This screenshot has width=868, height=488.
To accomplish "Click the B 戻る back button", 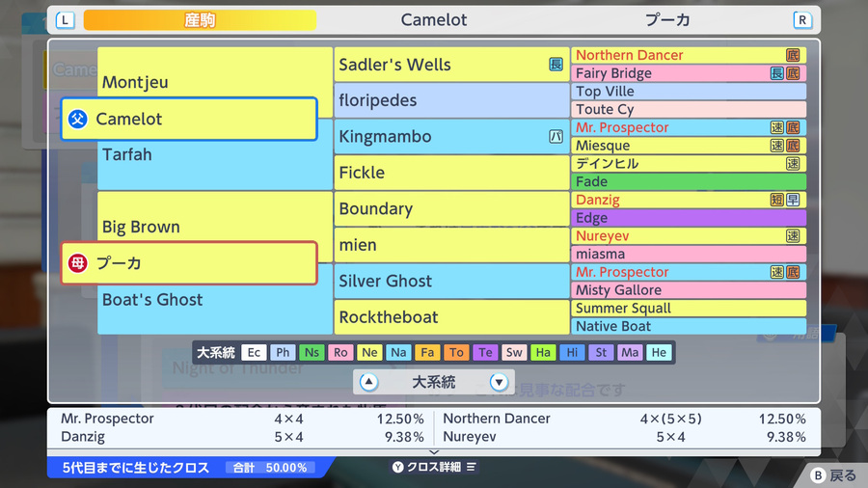I will pos(833,475).
